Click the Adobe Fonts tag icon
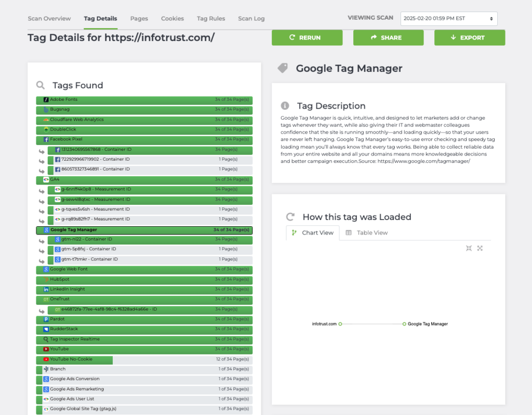Screen dimensions: 532x415 tap(46, 100)
